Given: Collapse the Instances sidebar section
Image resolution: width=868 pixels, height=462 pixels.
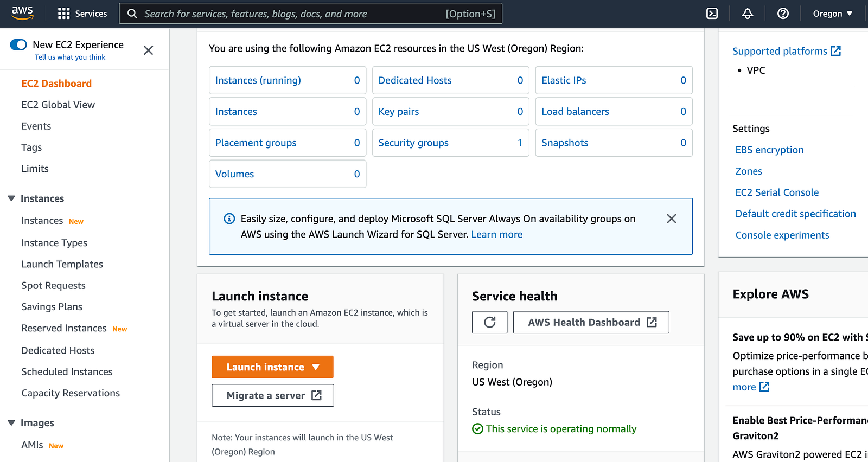Looking at the screenshot, I should (x=11, y=198).
